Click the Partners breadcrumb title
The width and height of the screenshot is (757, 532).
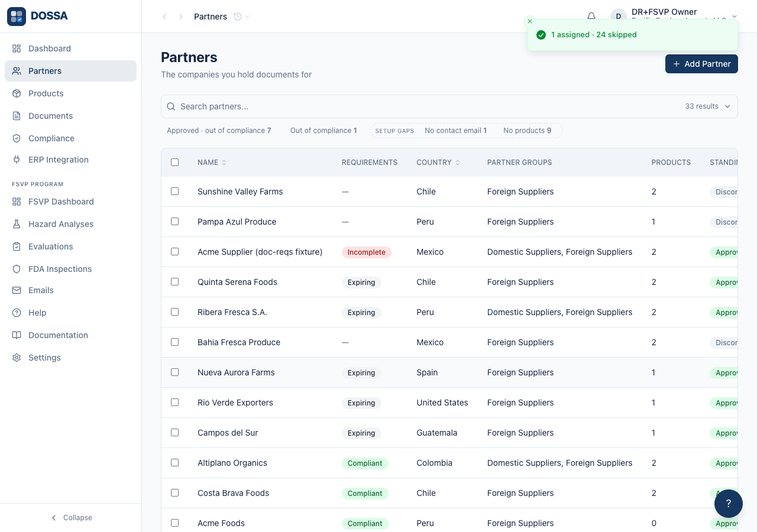pos(211,17)
